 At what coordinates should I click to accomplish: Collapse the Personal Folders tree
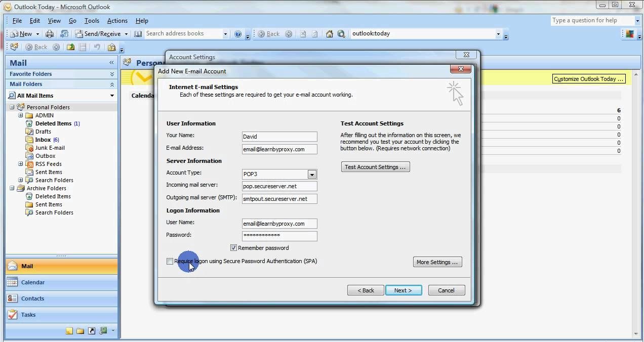pos(12,107)
